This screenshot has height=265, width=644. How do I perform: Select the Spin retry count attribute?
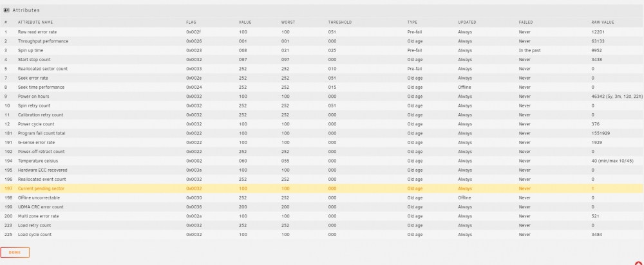[35, 105]
